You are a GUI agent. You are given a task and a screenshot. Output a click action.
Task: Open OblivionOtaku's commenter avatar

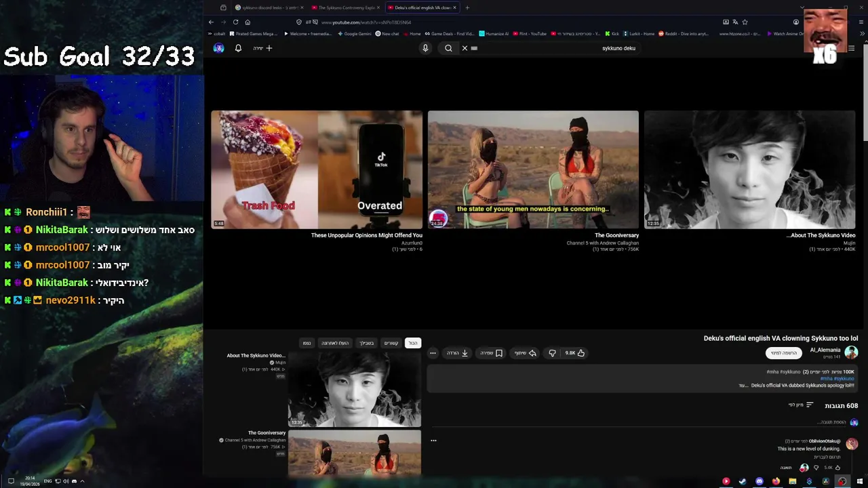tap(852, 444)
